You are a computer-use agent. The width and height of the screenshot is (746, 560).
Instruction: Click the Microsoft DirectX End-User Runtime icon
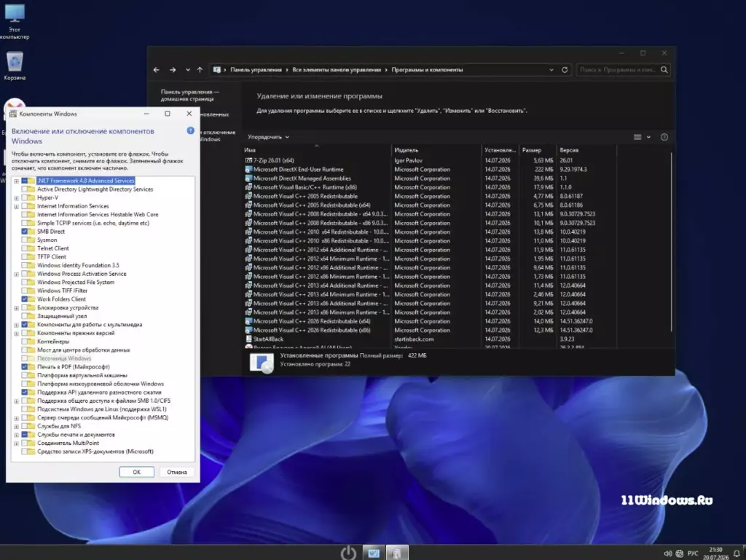[x=248, y=169]
